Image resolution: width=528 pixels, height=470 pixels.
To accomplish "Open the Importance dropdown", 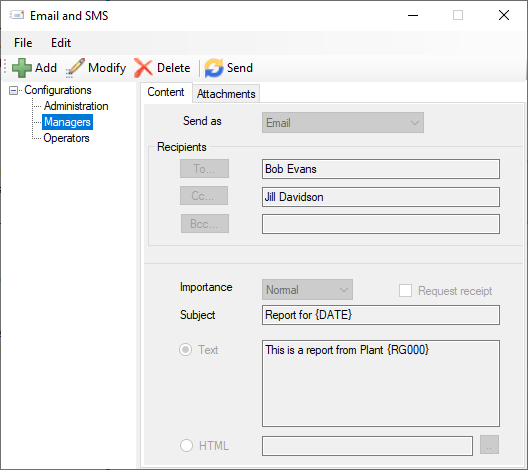I will [x=307, y=290].
